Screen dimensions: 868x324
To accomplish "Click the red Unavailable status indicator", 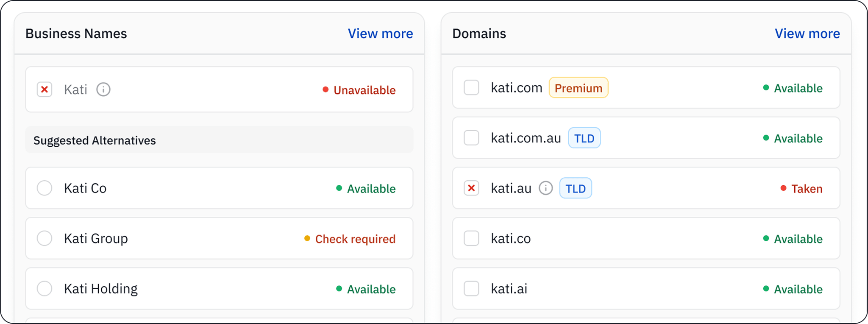I will (x=359, y=90).
